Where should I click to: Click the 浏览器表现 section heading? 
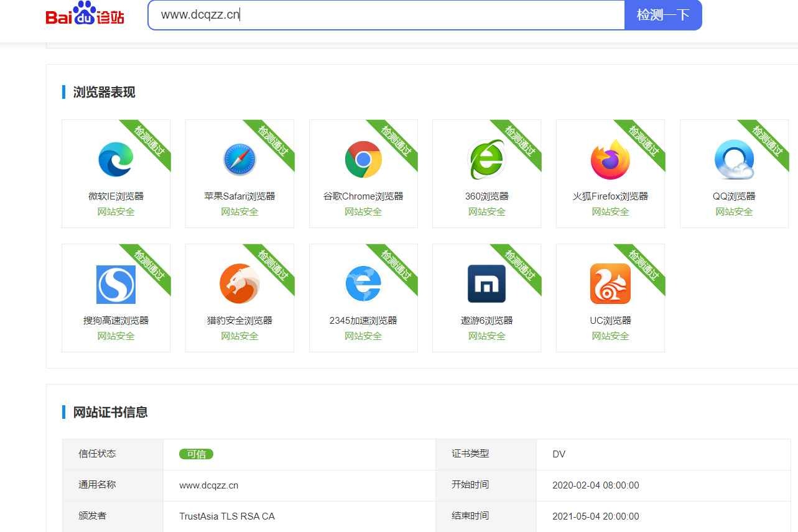(x=104, y=93)
